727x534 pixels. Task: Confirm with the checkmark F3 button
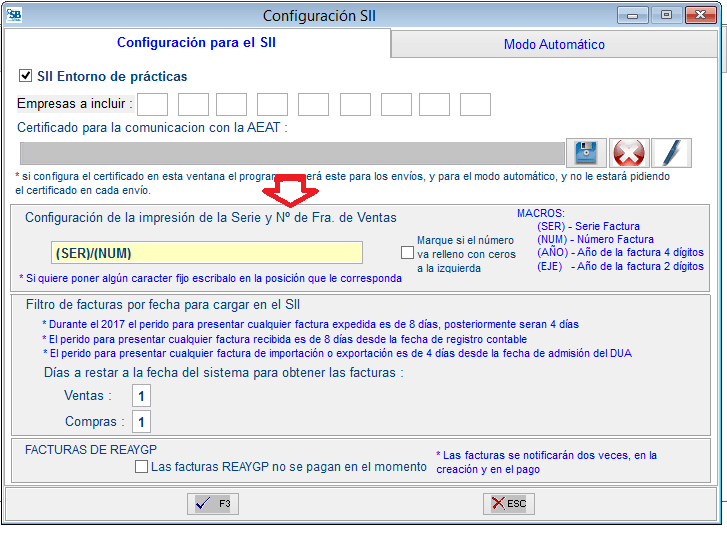[213, 503]
